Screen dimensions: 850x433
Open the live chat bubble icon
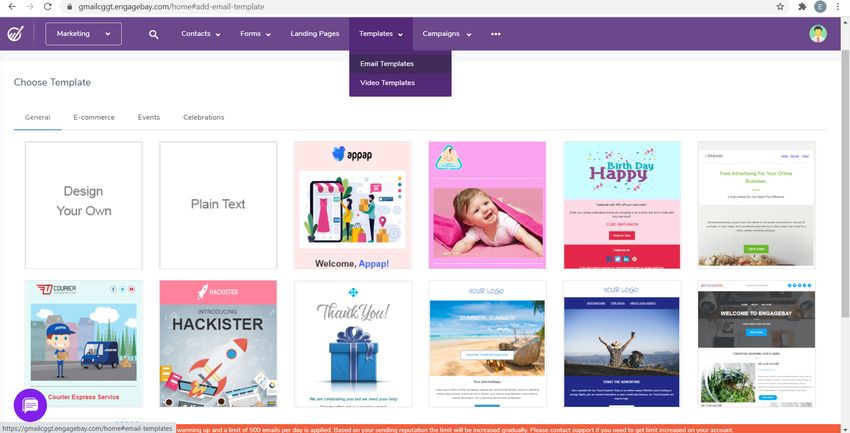click(x=30, y=405)
